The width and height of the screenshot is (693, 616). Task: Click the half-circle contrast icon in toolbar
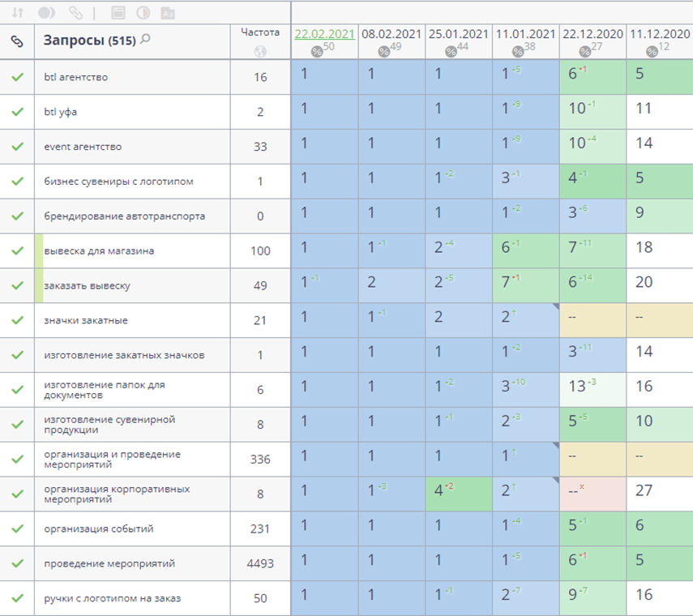(143, 13)
